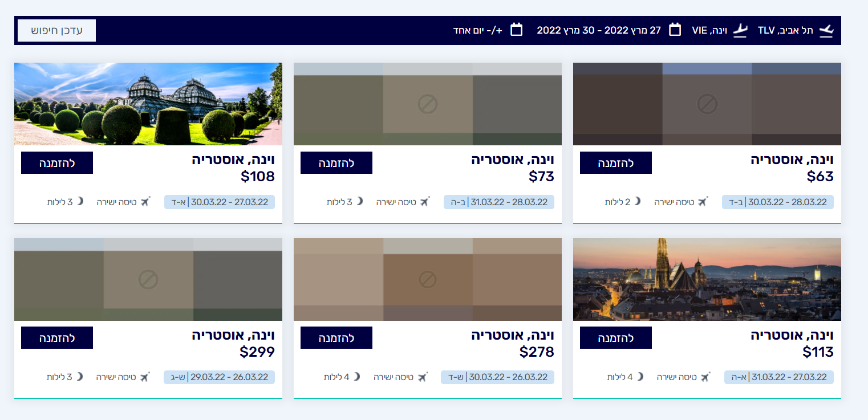Click '3 לילות' on the $108 card
868x420 pixels.
click(60, 202)
